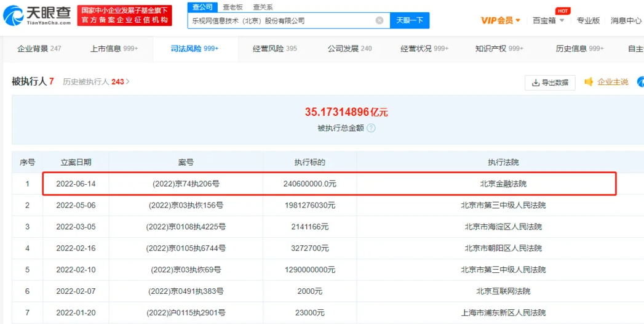Click the HOT badge above 百宝箱
Screen dimensions: 644x324
coord(562,11)
